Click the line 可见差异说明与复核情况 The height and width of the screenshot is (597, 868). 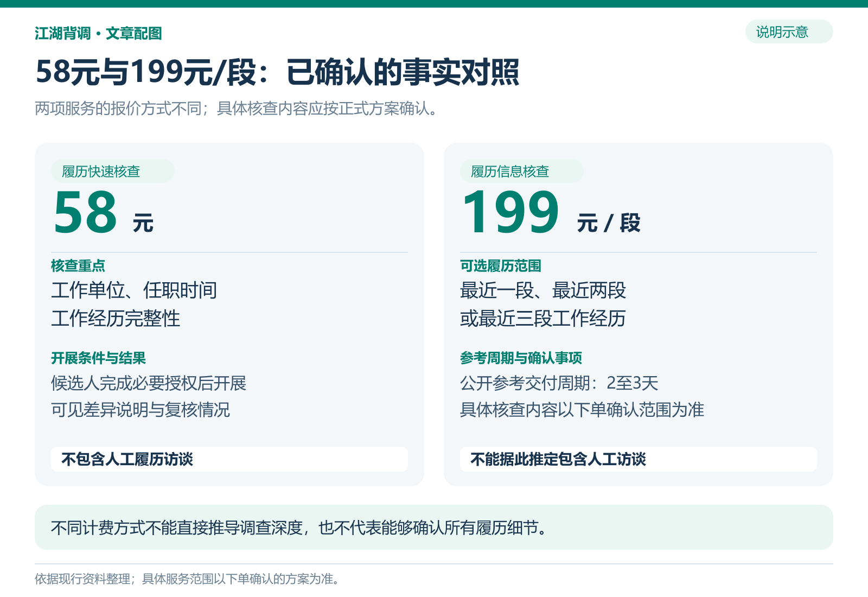(141, 409)
